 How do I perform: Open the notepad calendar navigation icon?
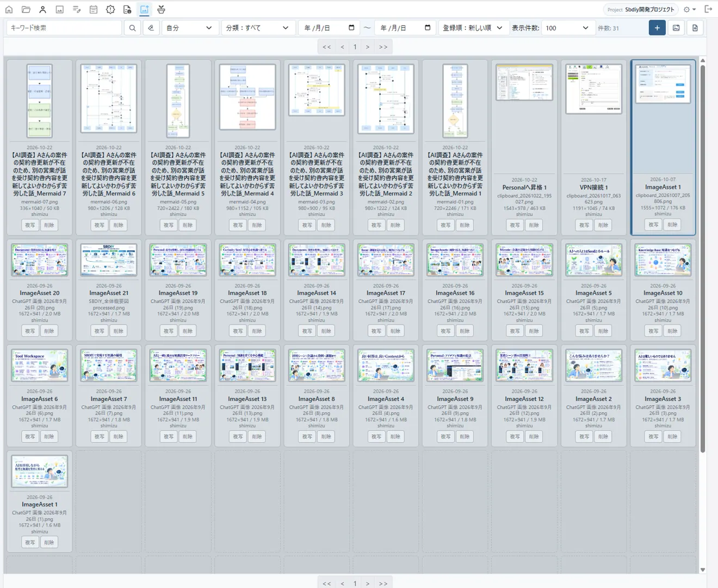(x=94, y=9)
